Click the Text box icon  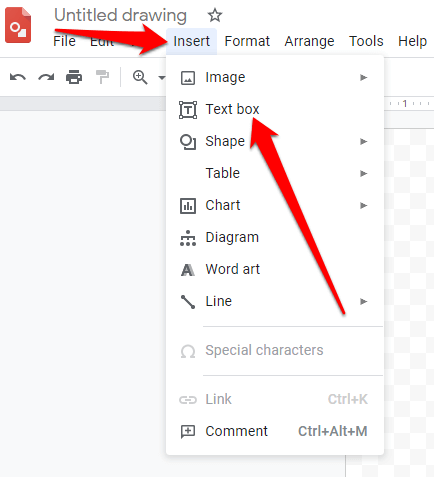(x=188, y=110)
